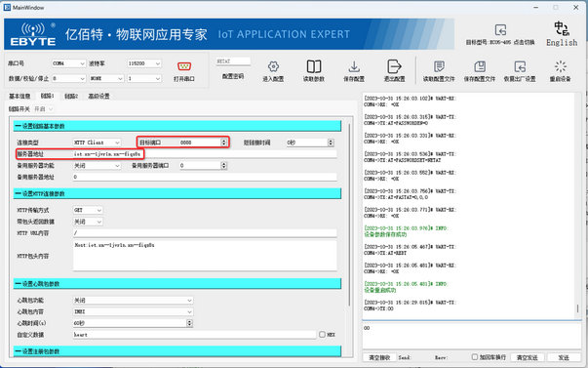Click the 读取参数 book icon
The image size is (588, 368).
coord(314,66)
